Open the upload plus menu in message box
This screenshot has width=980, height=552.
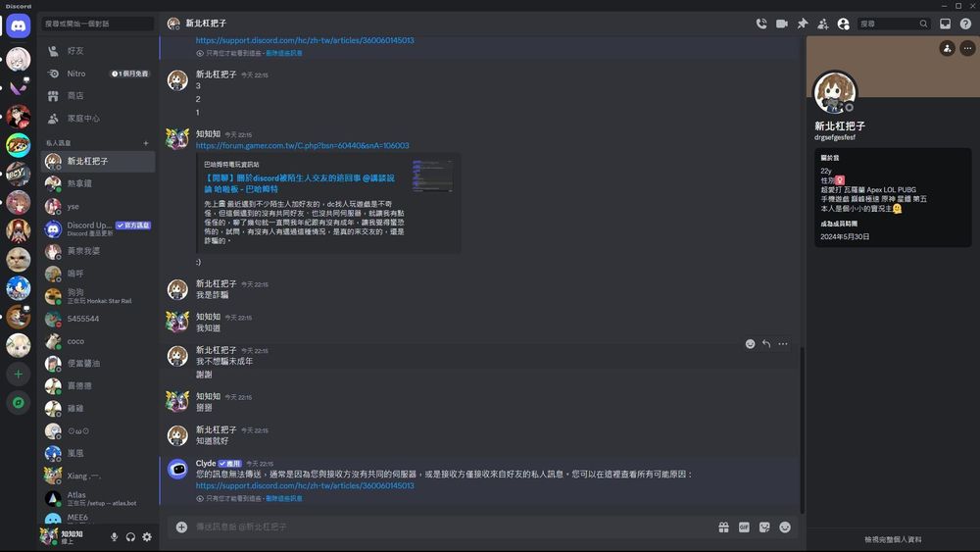click(x=181, y=527)
